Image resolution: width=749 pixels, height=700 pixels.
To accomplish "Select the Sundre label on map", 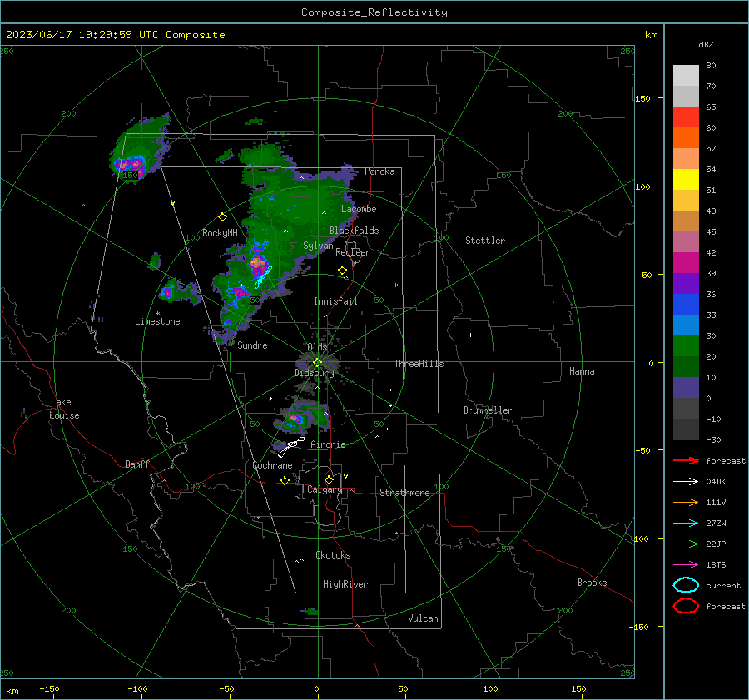I will pos(252,345).
